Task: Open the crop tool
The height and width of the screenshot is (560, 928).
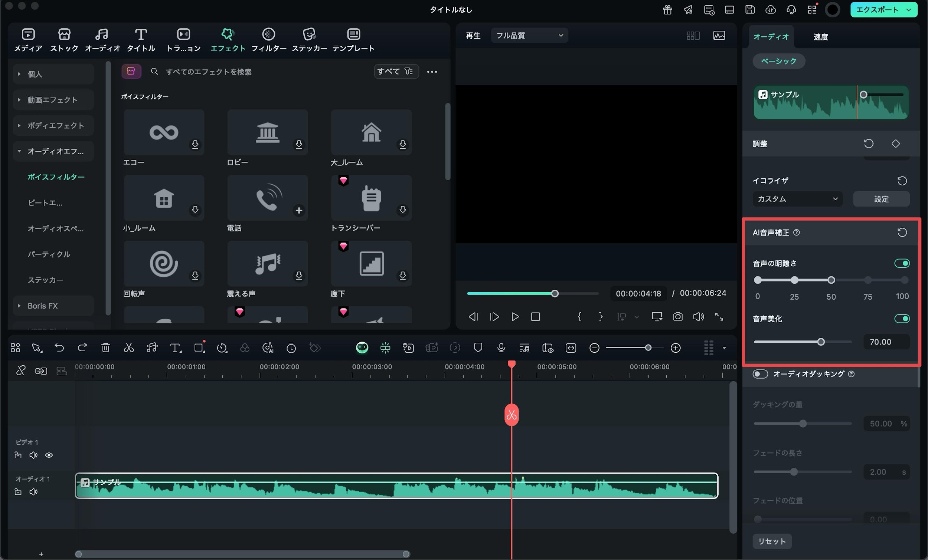Action: [199, 348]
